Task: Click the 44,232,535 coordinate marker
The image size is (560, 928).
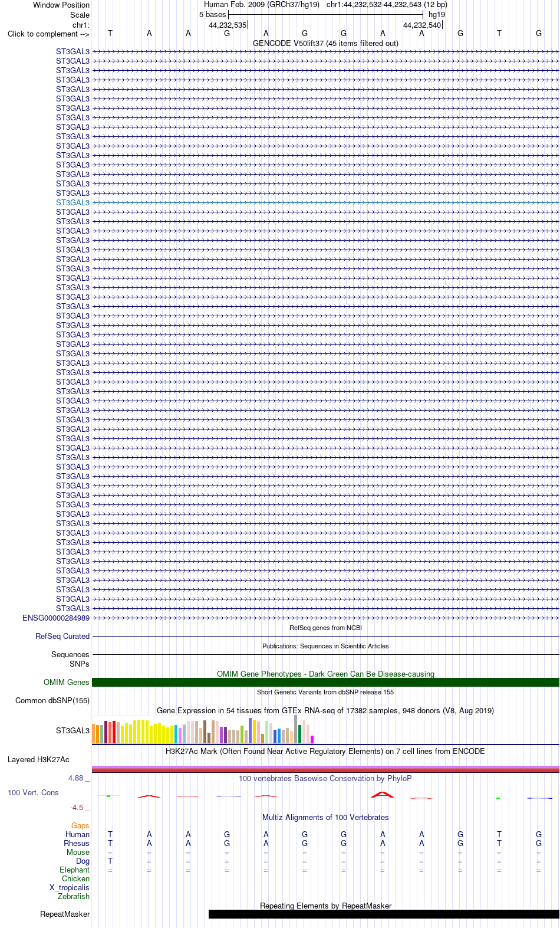Action: point(228,25)
